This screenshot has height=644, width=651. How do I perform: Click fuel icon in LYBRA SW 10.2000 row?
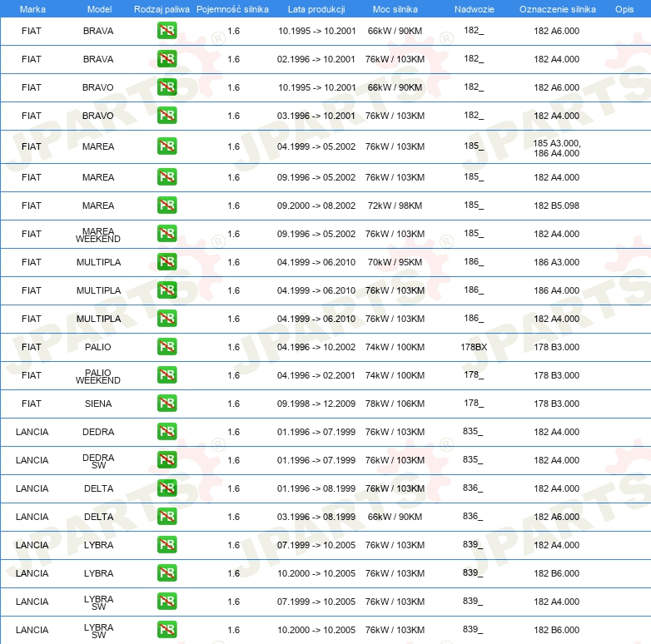click(x=166, y=630)
